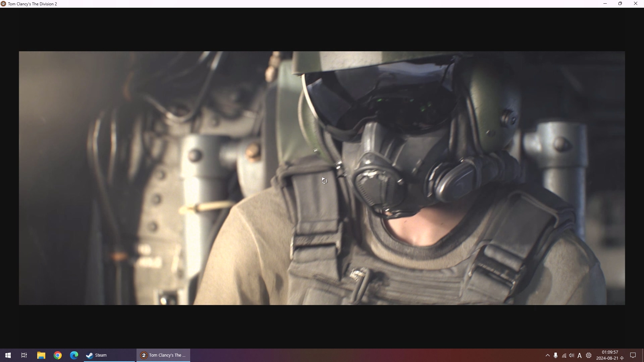Open Google Chrome from the taskbar
The height and width of the screenshot is (362, 644).
click(x=58, y=355)
